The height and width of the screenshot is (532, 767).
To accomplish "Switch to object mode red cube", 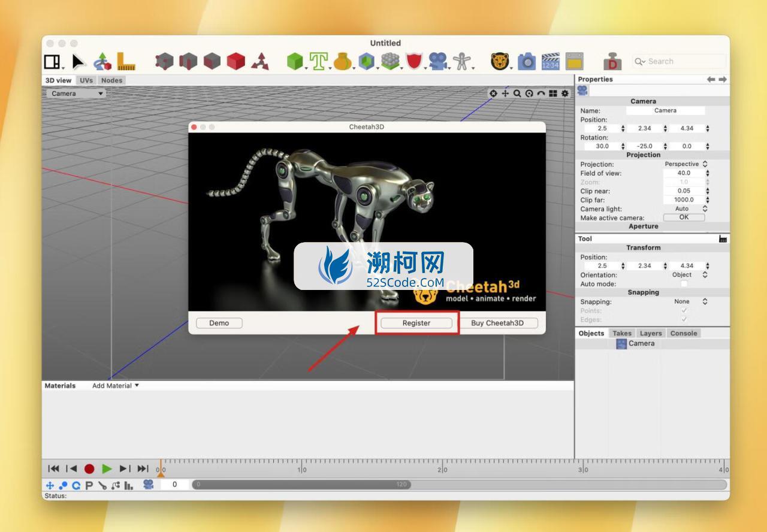I will point(236,61).
